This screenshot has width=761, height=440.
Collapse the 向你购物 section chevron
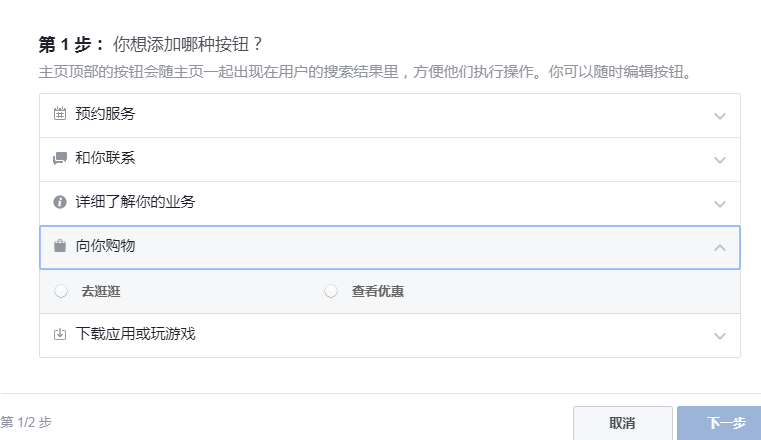pos(720,248)
